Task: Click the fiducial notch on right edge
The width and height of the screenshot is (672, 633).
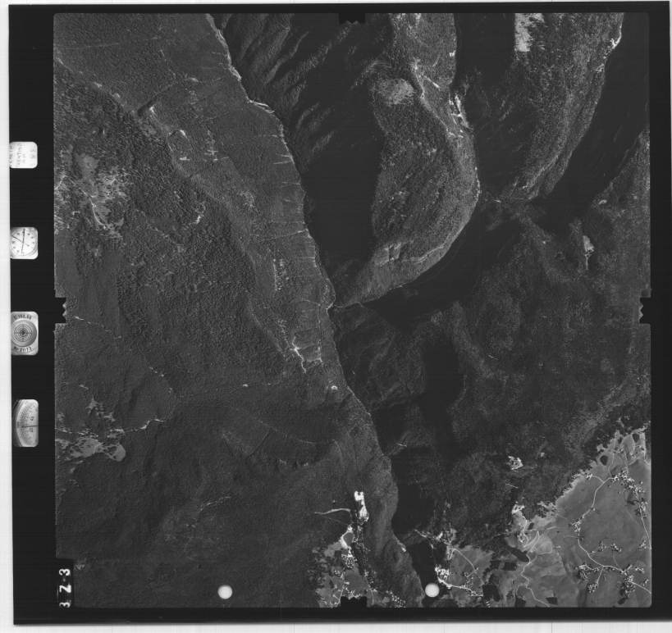Action: pyautogui.click(x=646, y=309)
